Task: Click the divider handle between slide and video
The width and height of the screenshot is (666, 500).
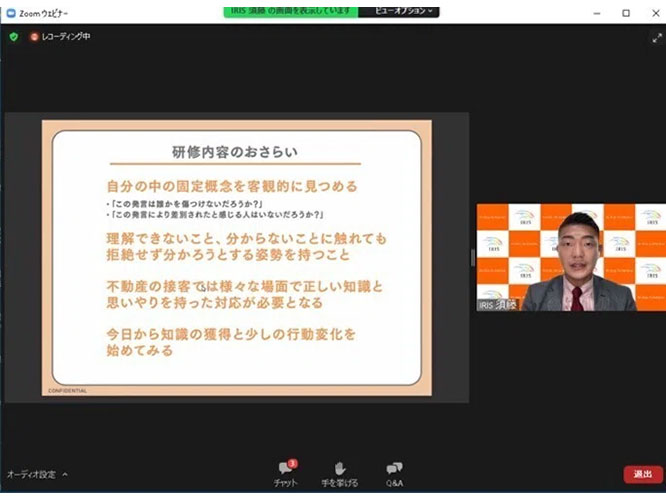Action: pos(472,257)
